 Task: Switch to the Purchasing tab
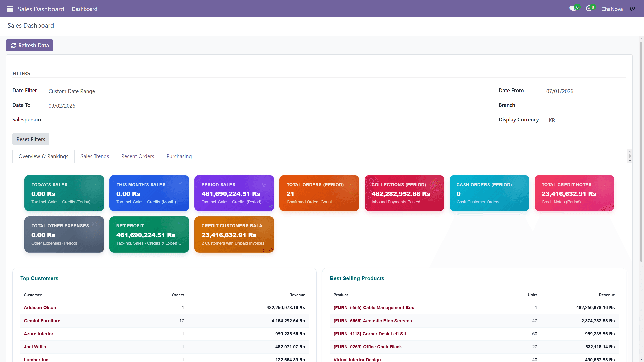click(x=179, y=156)
